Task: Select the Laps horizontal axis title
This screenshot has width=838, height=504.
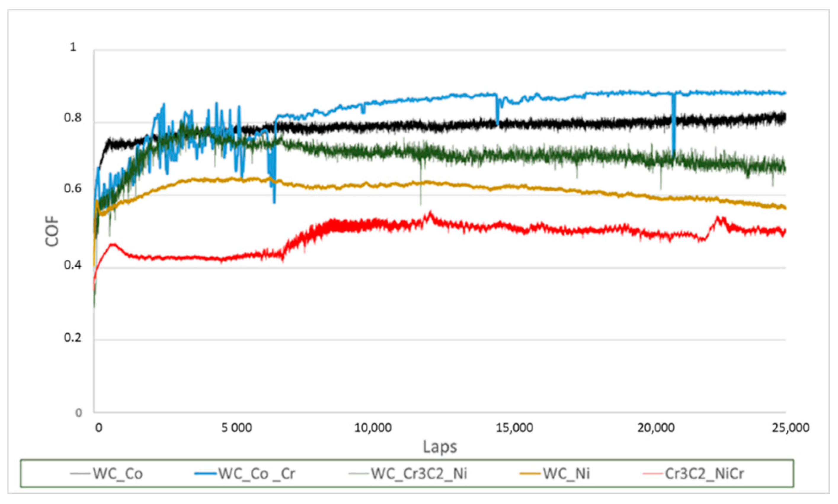Action: pyautogui.click(x=440, y=447)
